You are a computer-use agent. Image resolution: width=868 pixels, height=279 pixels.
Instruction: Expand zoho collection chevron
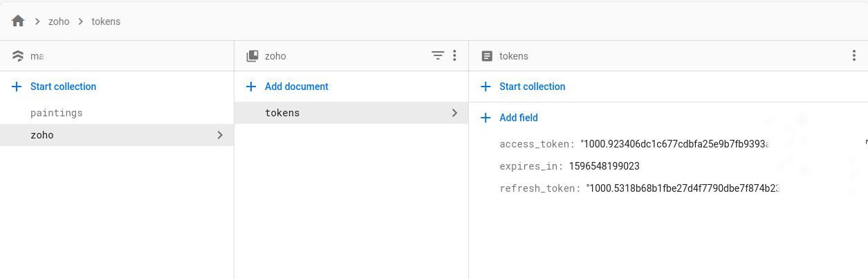pos(220,135)
